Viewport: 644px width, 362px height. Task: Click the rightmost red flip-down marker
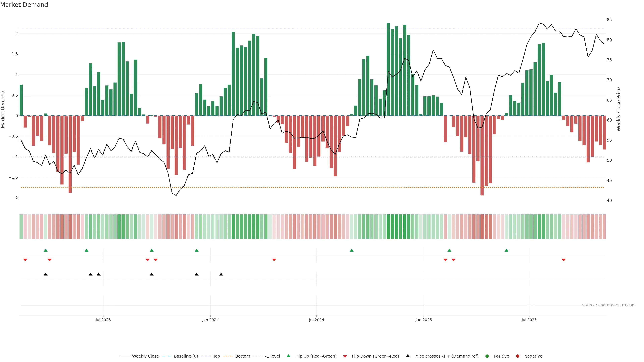pos(563,260)
